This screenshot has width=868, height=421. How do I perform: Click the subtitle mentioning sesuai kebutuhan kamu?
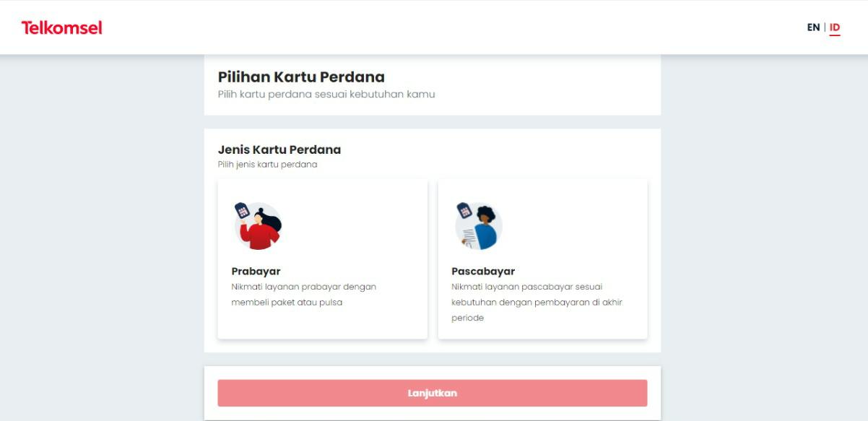[326, 95]
